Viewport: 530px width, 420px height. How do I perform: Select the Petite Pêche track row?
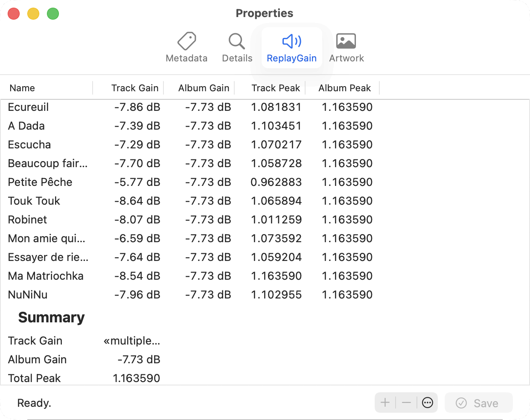pos(40,182)
